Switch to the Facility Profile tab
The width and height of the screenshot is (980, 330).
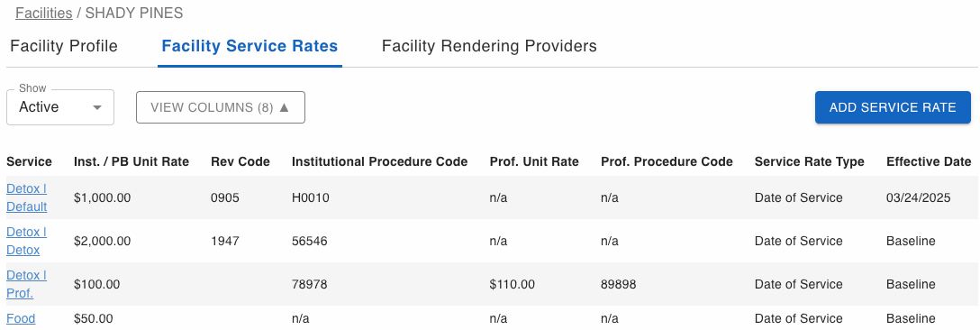pyautogui.click(x=64, y=46)
